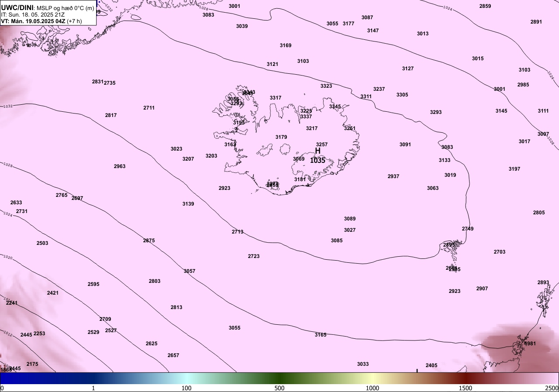Click the 2500 label on the colour scale
Screen dimensions: 559x392
552,388
